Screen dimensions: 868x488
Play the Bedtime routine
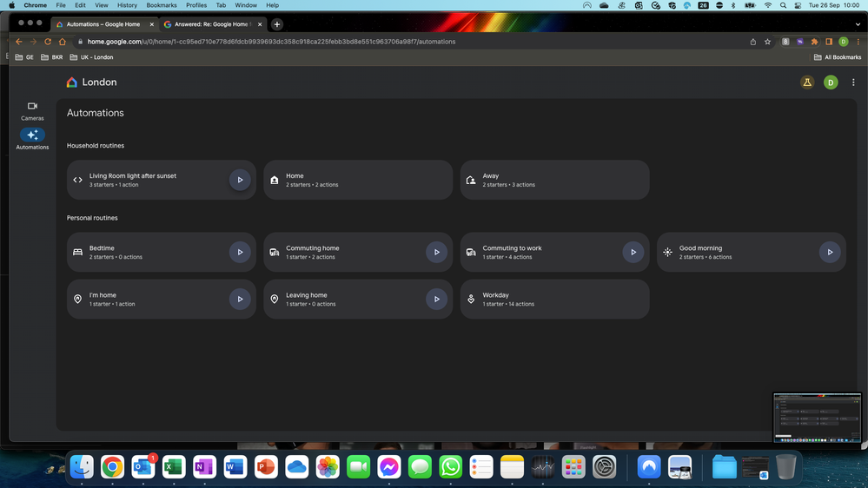point(240,252)
